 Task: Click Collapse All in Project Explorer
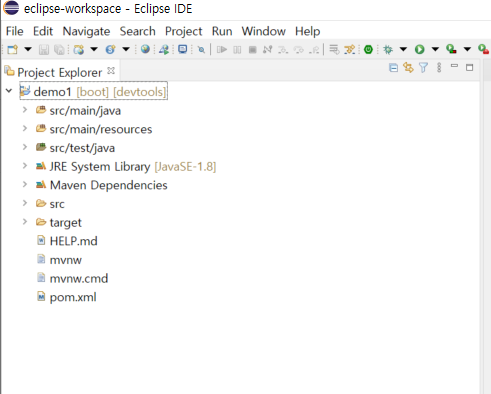pyautogui.click(x=393, y=68)
